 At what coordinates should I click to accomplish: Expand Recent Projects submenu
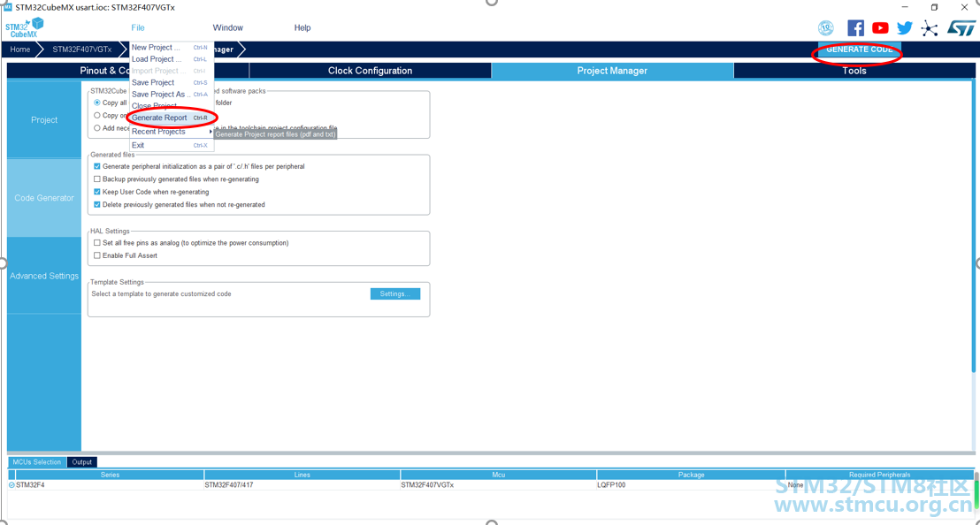pos(171,132)
